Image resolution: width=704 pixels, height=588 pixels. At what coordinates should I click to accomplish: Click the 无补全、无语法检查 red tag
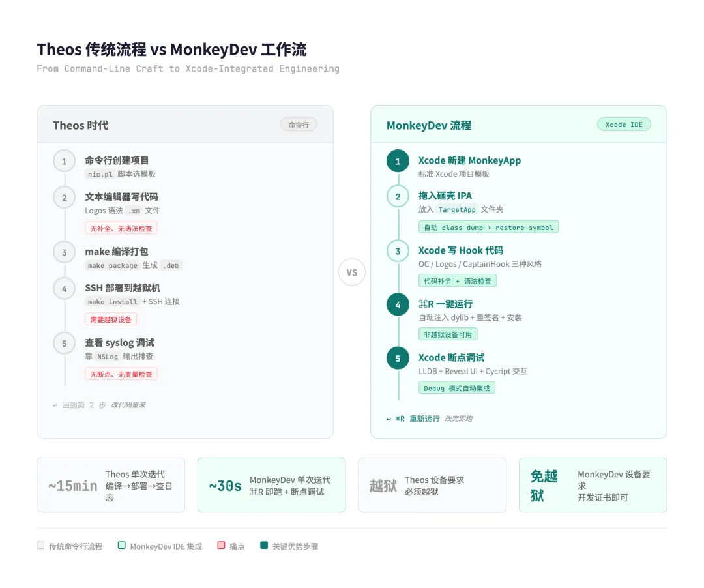tap(121, 228)
